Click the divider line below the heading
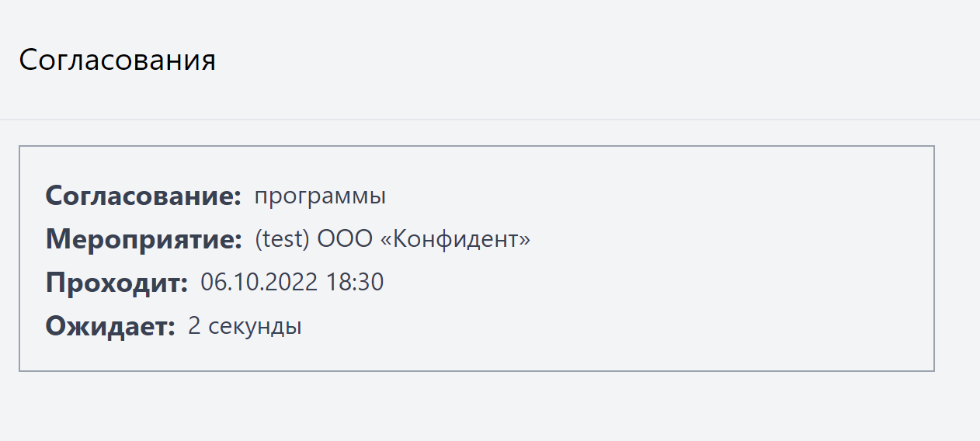Screen dimensions: 980x441 490,120
